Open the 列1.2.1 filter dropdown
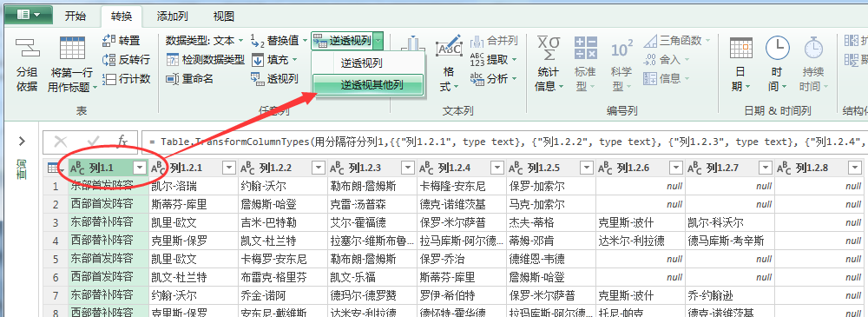This screenshot has height=317, width=868. pos(228,168)
